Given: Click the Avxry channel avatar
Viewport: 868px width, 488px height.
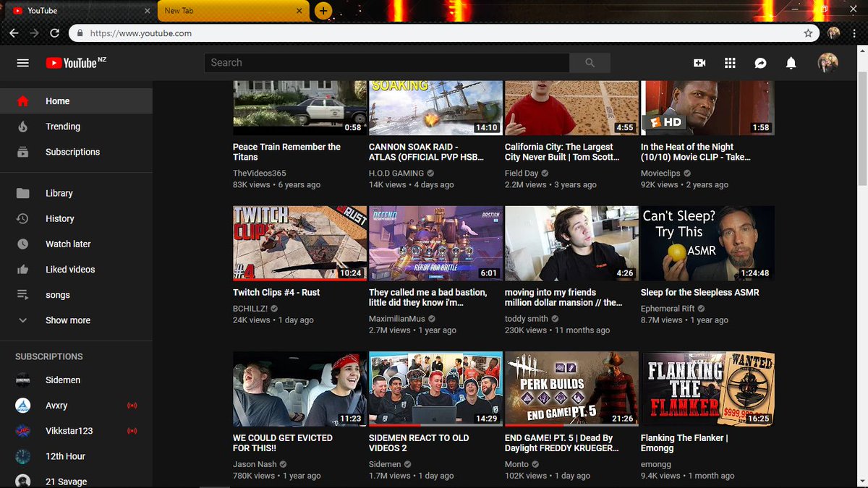Looking at the screenshot, I should tap(23, 406).
